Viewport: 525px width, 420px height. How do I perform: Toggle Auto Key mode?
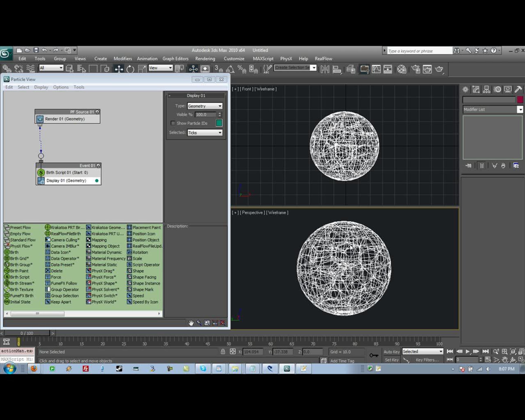click(391, 352)
